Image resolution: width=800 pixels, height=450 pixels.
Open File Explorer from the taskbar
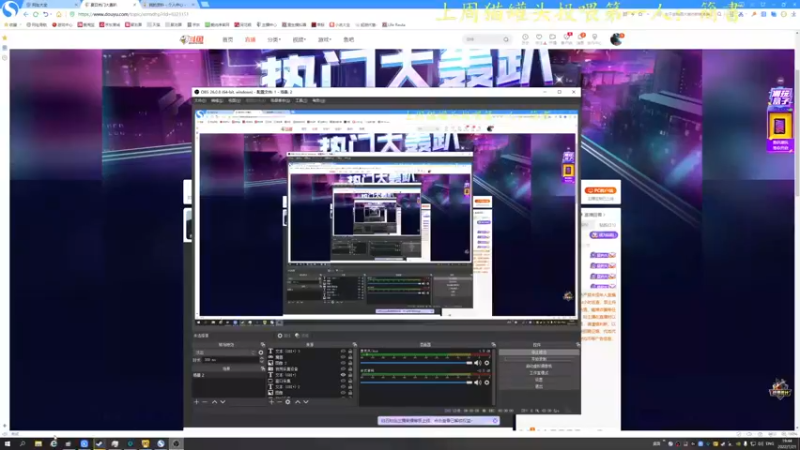(x=38, y=444)
